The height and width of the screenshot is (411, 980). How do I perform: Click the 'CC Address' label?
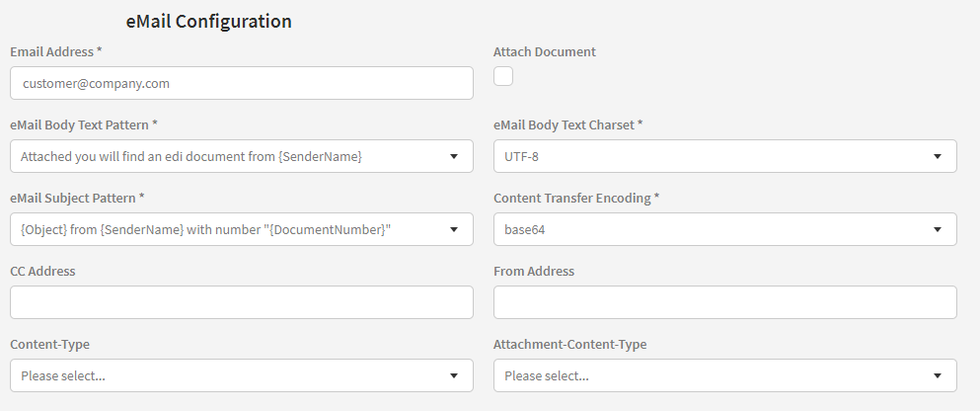click(42, 271)
